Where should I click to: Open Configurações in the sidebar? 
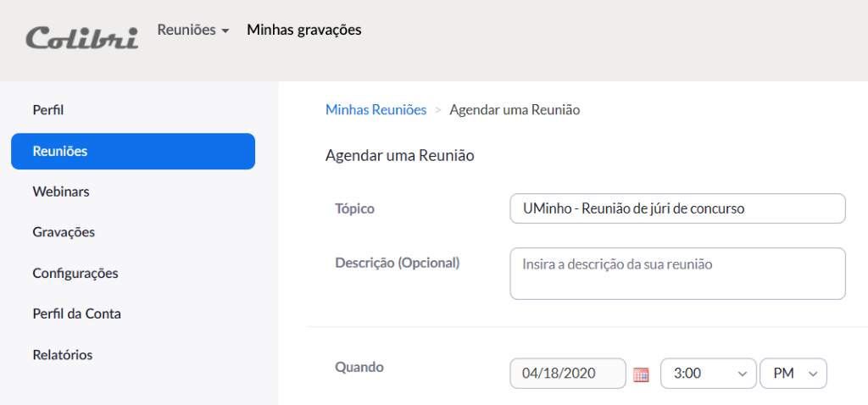tap(75, 274)
